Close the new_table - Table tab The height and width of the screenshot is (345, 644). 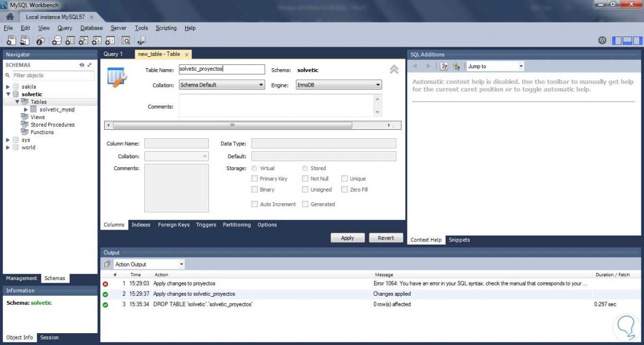[x=186, y=54]
